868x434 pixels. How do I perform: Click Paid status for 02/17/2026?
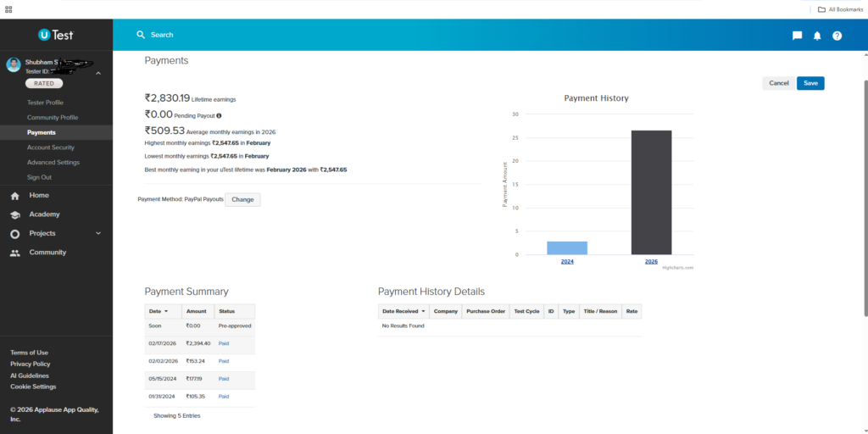click(224, 344)
